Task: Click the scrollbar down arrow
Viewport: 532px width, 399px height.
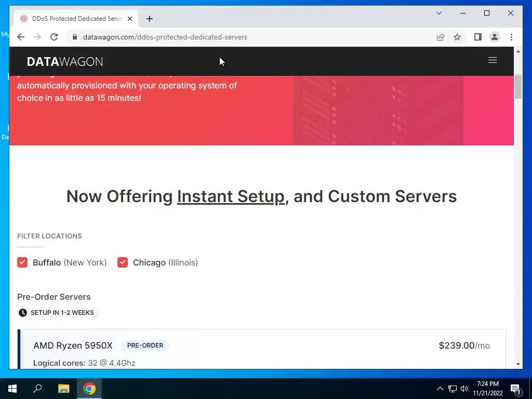Action: pos(518,364)
